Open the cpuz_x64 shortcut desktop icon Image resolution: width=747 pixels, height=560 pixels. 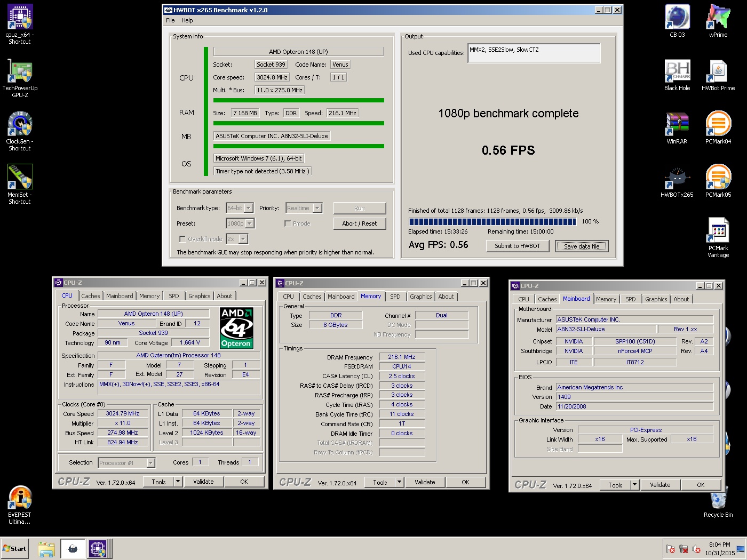point(20,24)
